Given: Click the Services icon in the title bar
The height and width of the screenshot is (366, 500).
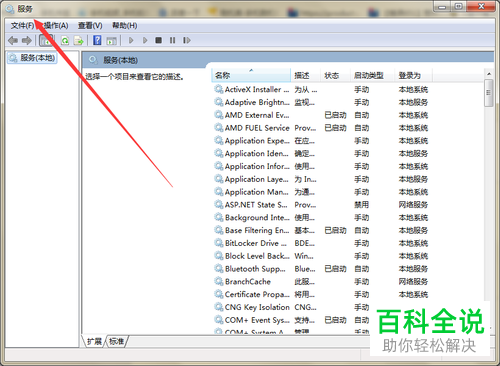Looking at the screenshot, I should point(10,9).
